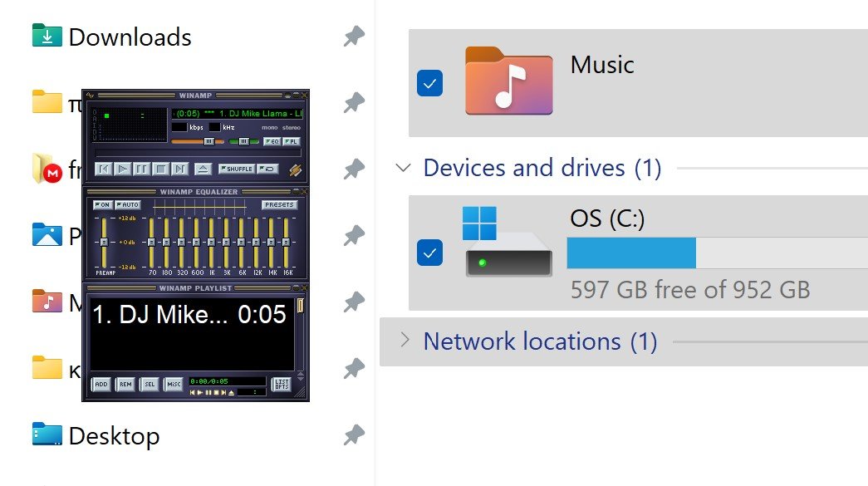
Task: Open file with Winamp Eject button
Action: click(x=204, y=169)
